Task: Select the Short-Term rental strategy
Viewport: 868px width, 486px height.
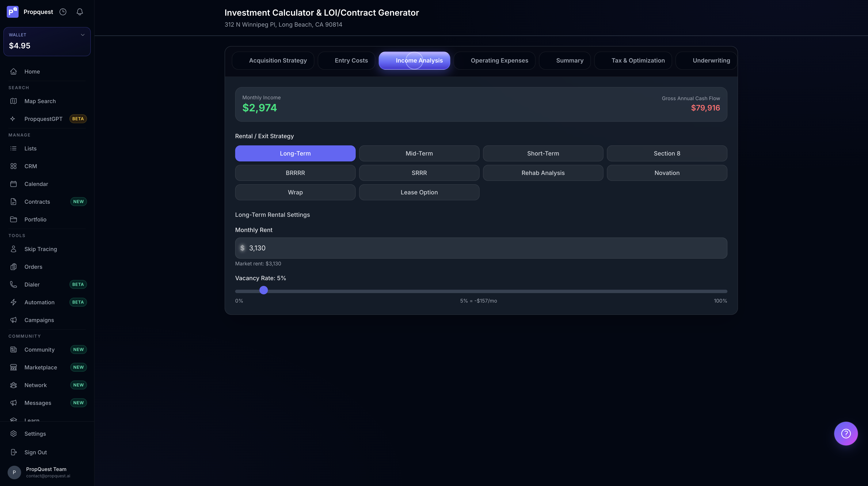Action: pos(543,153)
